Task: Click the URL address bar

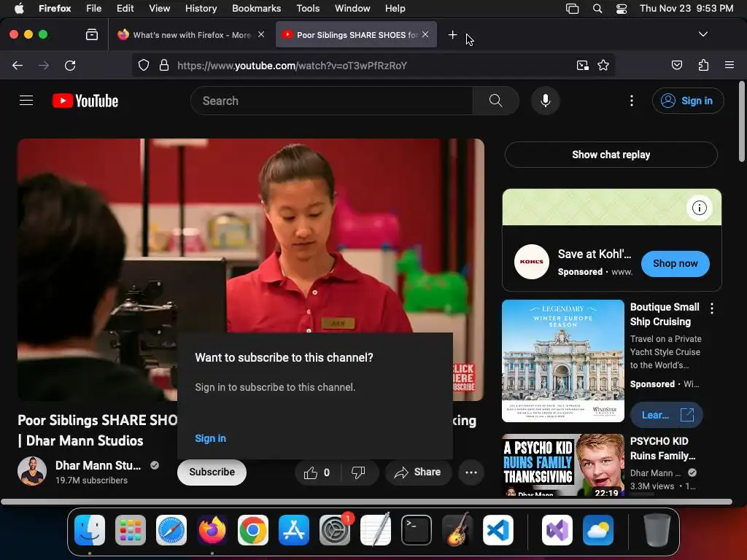Action: click(x=373, y=66)
